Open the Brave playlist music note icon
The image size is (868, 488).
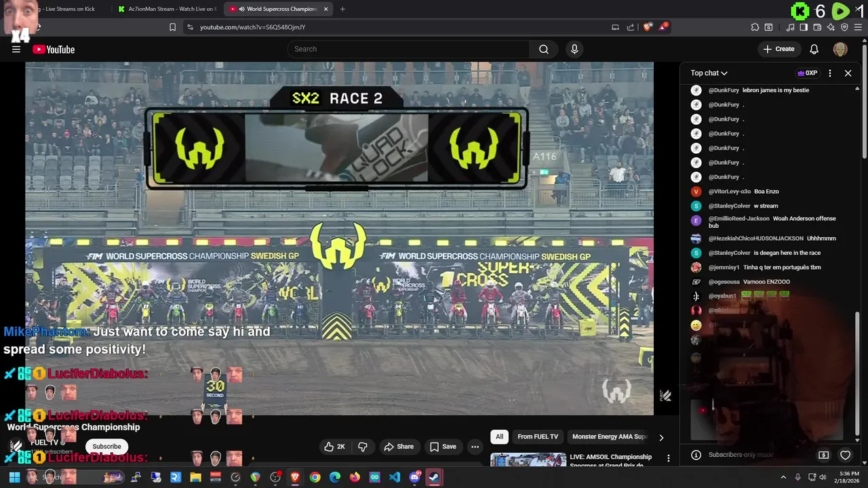(791, 27)
